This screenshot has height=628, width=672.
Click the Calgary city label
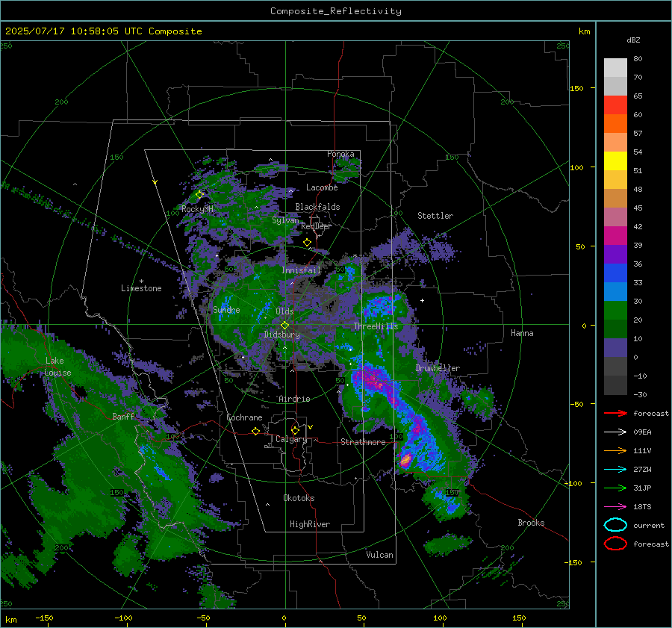click(x=291, y=439)
